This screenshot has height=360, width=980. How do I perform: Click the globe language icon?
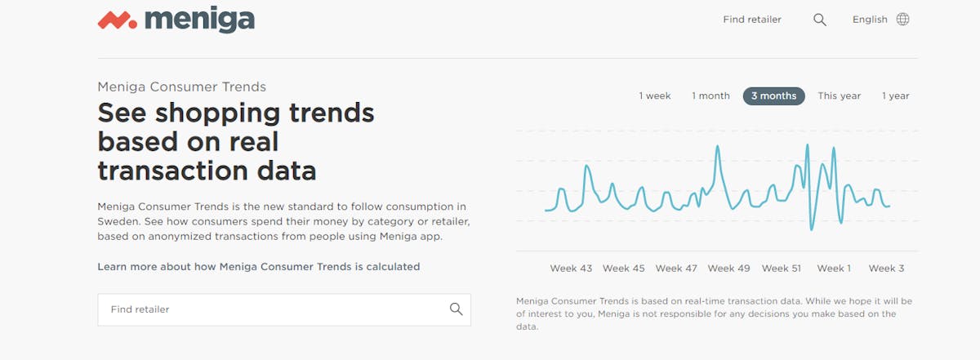[x=902, y=20]
